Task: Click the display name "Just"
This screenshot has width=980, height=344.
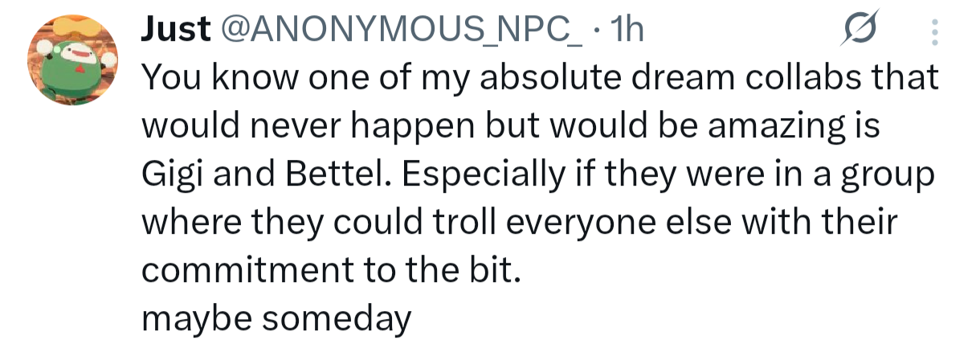Action: click(x=174, y=31)
